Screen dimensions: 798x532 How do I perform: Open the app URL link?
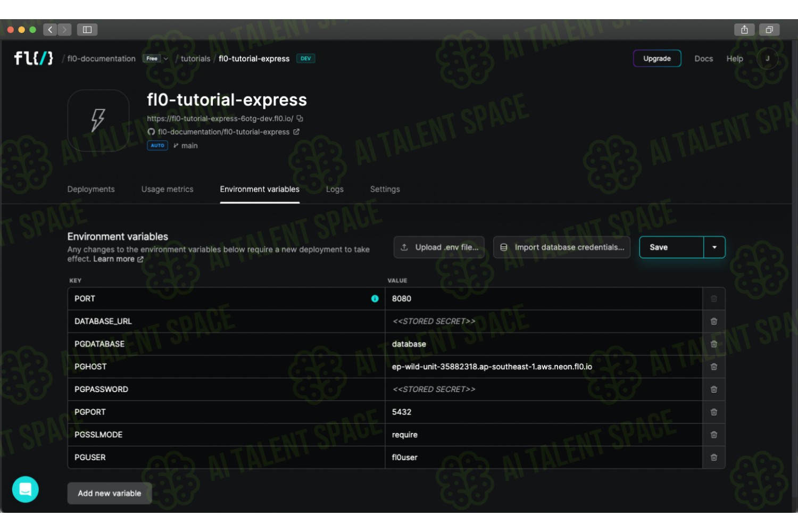point(220,118)
